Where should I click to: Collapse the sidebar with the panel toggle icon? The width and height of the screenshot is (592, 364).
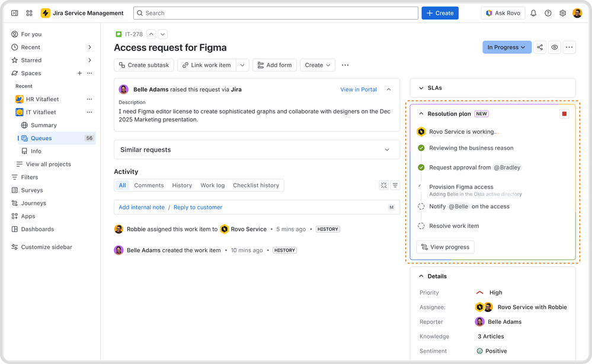[15, 13]
